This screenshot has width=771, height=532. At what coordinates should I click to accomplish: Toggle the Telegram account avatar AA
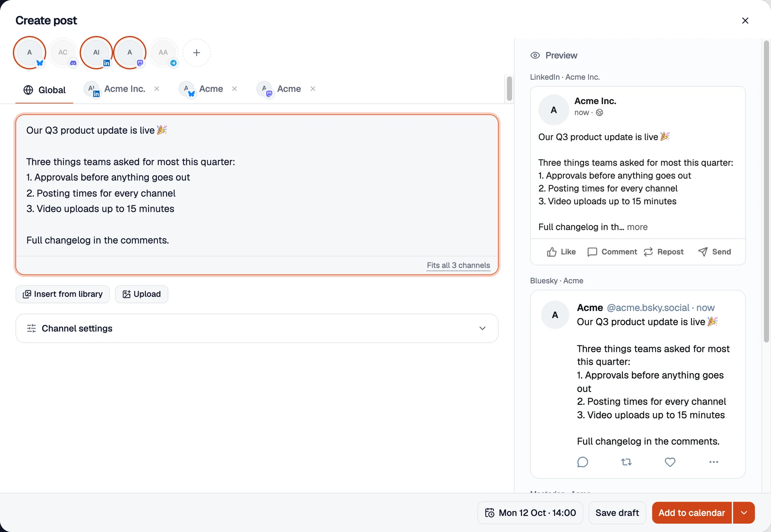(163, 52)
